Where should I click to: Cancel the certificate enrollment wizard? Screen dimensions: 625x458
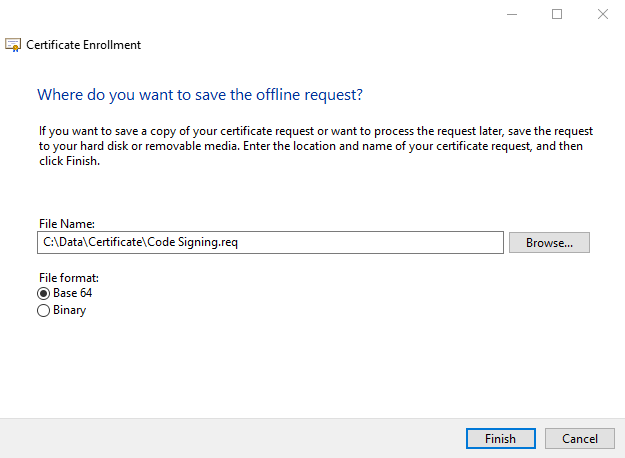[x=580, y=438]
